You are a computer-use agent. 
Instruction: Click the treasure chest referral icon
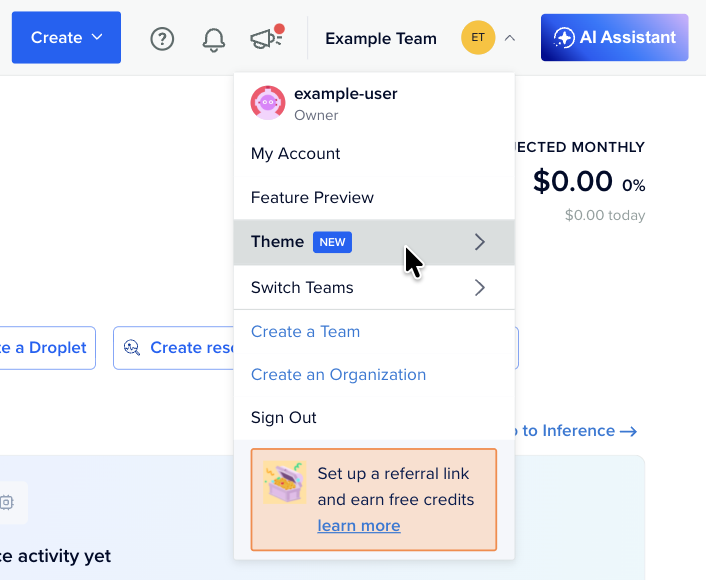click(x=285, y=482)
